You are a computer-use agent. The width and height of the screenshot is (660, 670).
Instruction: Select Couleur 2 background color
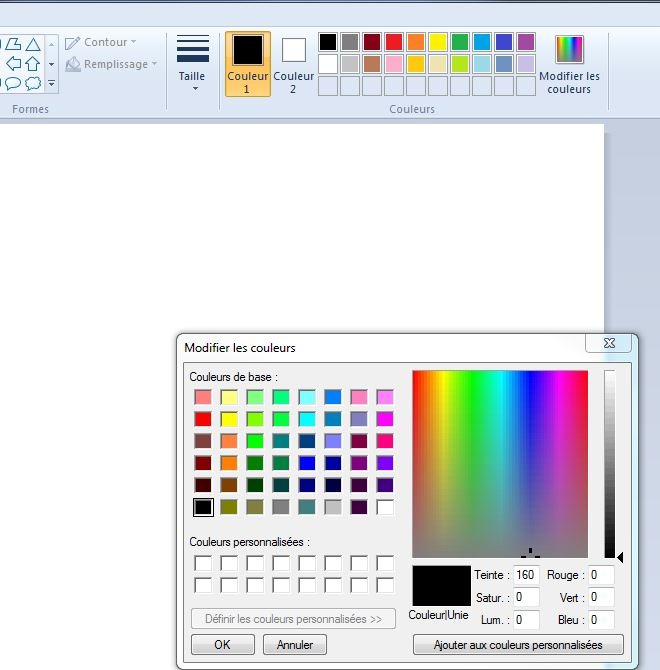point(293,64)
